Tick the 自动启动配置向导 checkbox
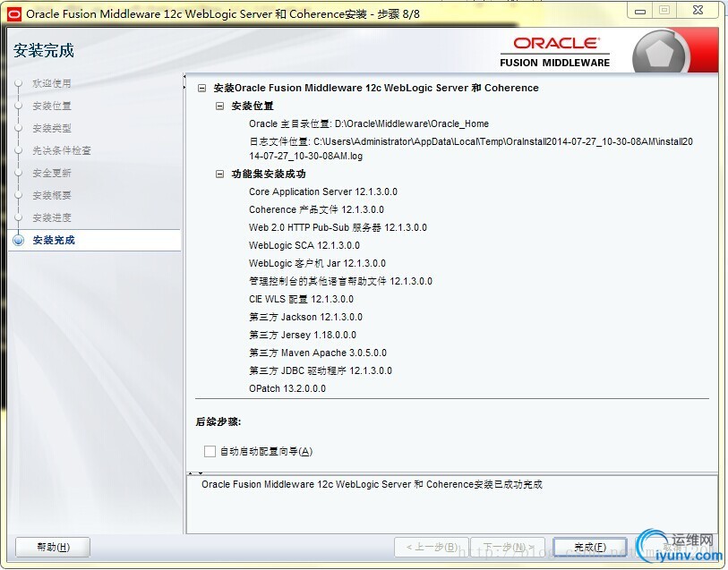Screen dimensions: 728x570 point(210,451)
